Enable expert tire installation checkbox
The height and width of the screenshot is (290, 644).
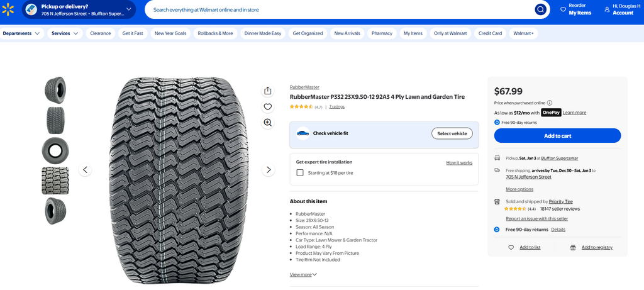pyautogui.click(x=300, y=172)
